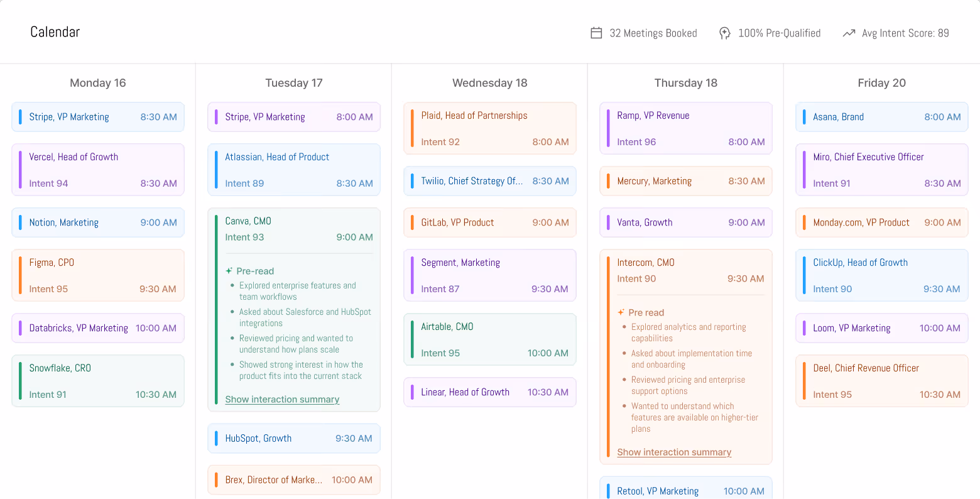Open the Vercel, Head of Growth meeting
This screenshot has width=980, height=499.
[98, 170]
